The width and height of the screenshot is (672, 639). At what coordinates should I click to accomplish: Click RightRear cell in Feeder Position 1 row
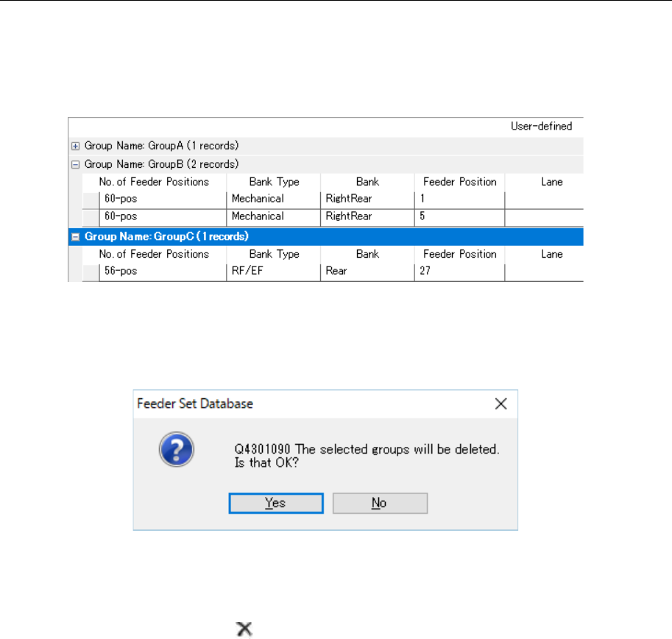(x=367, y=200)
